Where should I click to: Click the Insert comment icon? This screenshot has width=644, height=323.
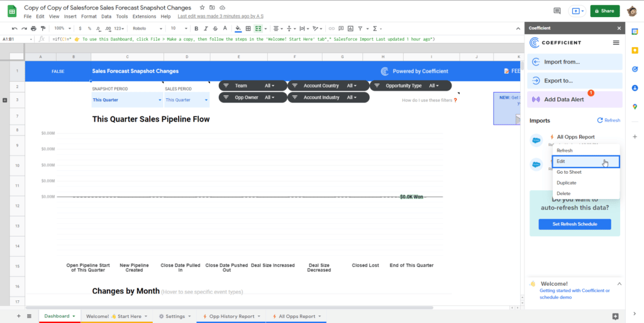point(341,28)
